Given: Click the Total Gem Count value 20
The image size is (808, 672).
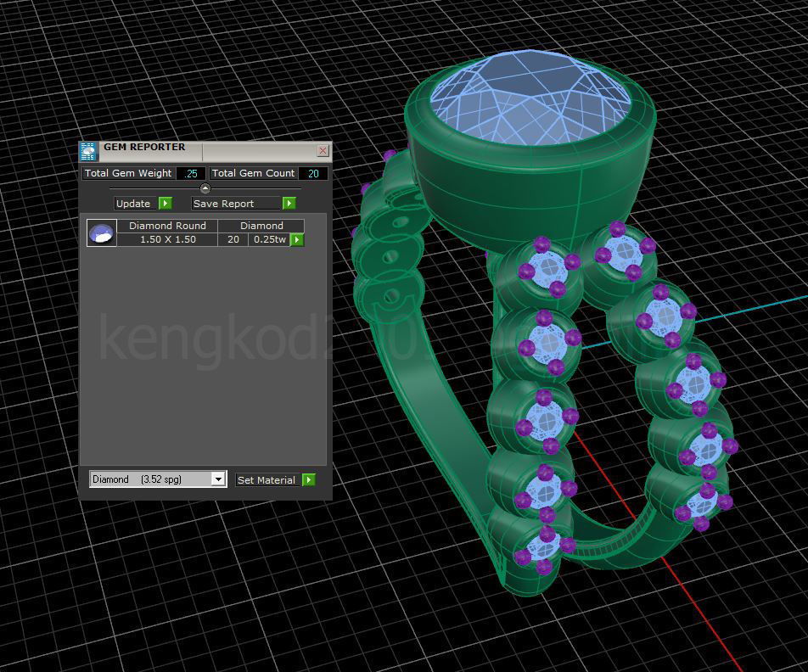Looking at the screenshot, I should 313,173.
